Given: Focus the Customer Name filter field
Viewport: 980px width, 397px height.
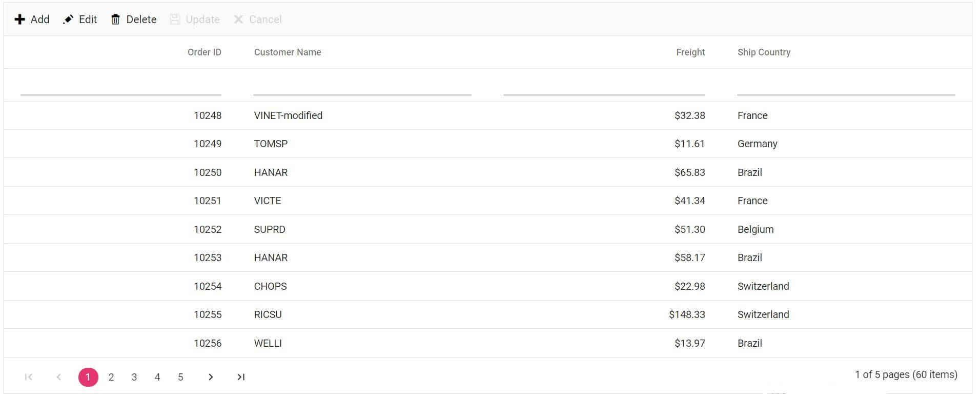Looking at the screenshot, I should coord(362,86).
